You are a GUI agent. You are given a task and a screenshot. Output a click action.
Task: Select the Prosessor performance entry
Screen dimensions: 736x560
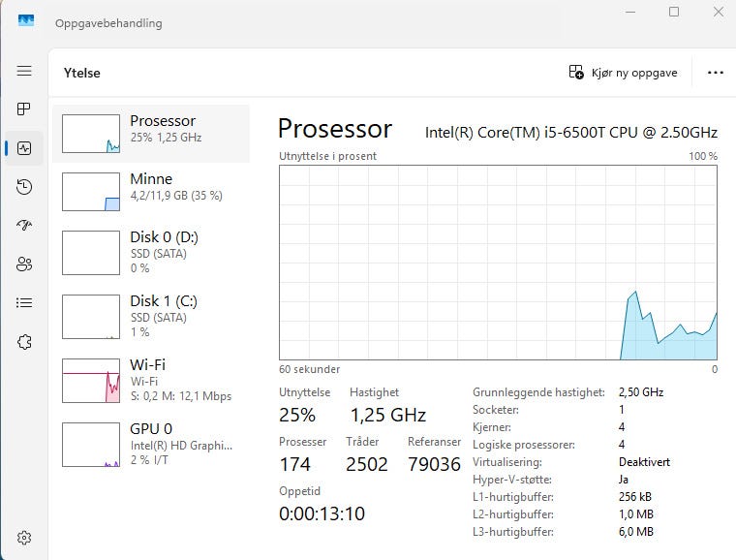[151, 134]
